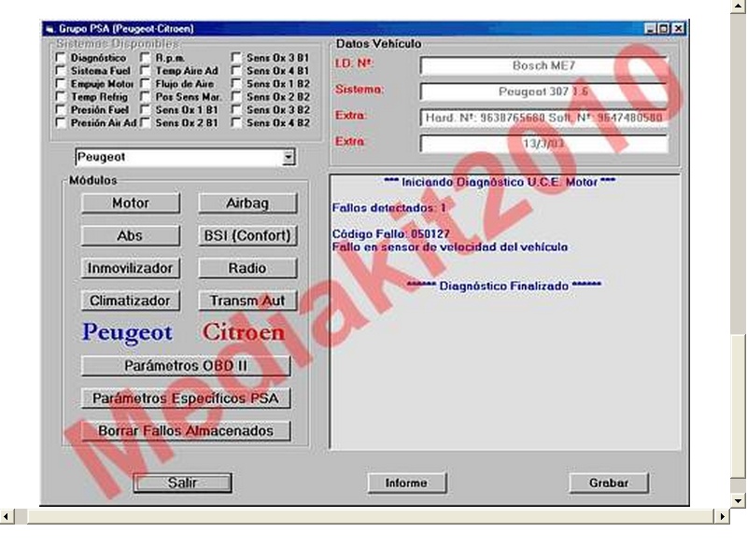Screen dimensions: 747x560
Task: Check the Empuje Motor option
Action: 61,84
